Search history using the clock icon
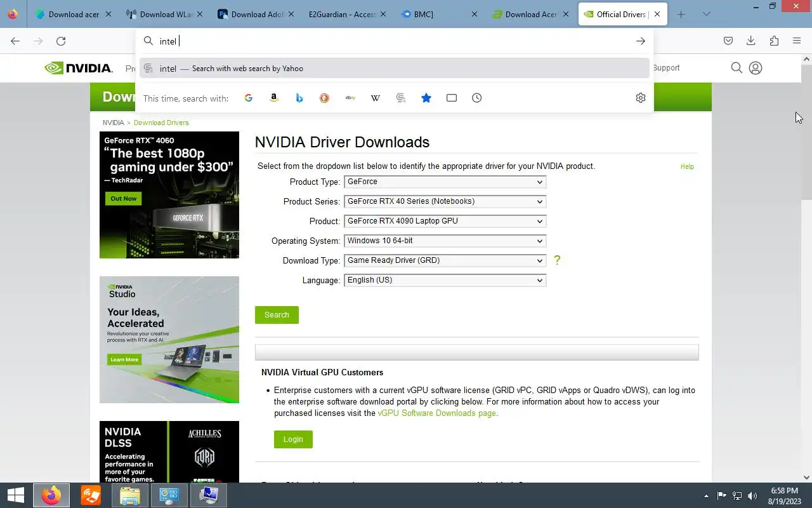 pos(477,98)
